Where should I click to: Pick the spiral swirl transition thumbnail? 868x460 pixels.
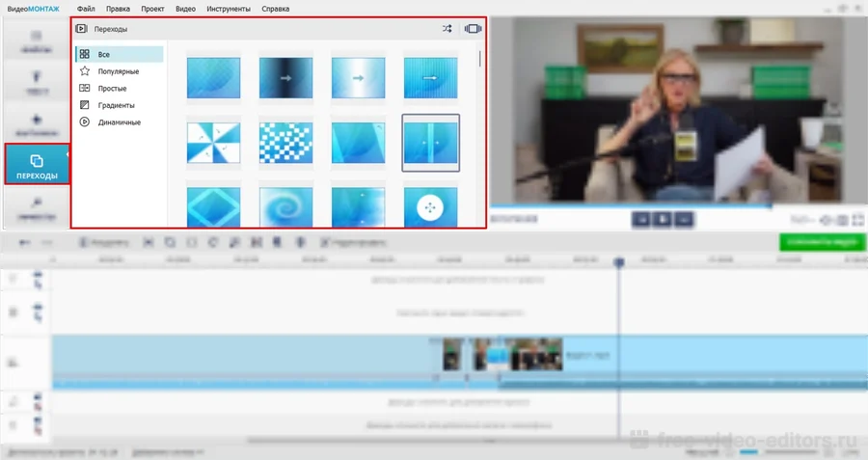point(285,206)
